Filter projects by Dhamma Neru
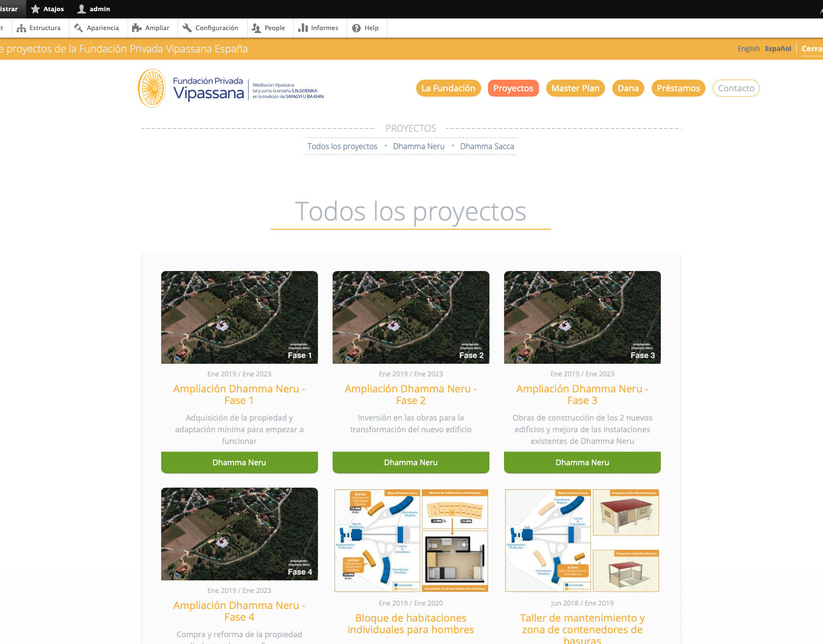Viewport: 823px width, 644px height. [419, 146]
